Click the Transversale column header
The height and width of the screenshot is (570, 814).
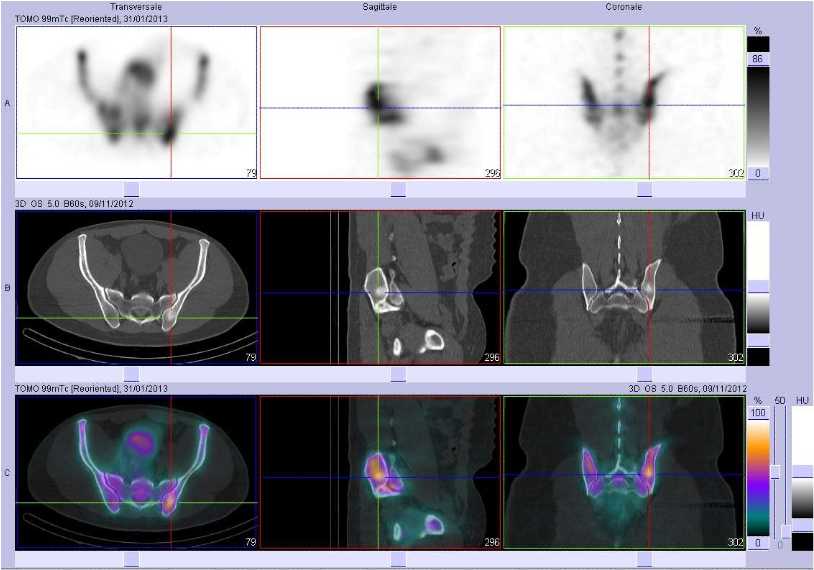[x=136, y=7]
